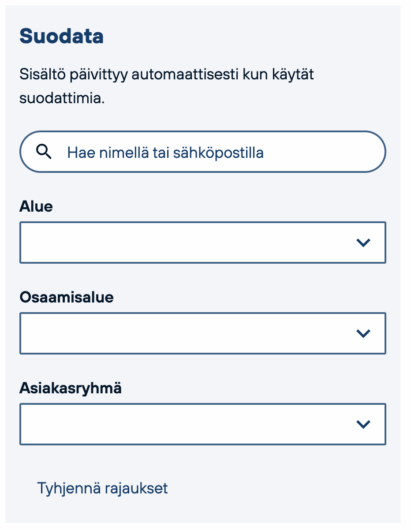Expand the Osaamisalue dropdown
This screenshot has width=411, height=530.
[x=202, y=333]
